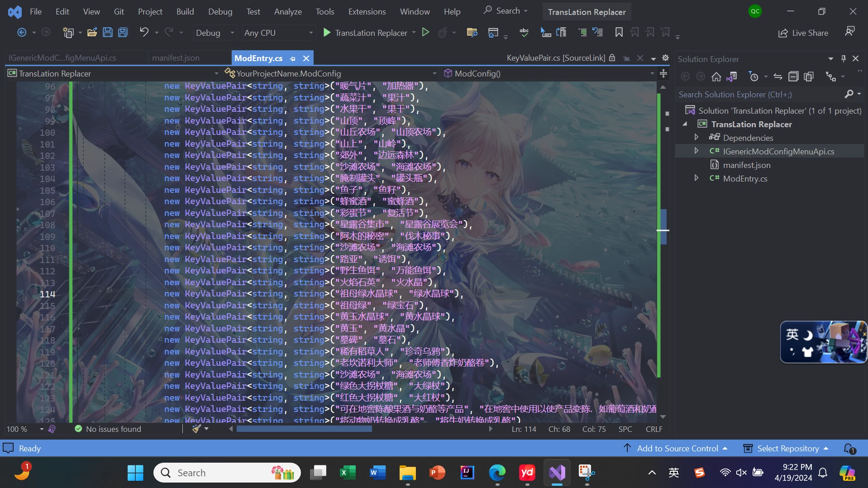This screenshot has width=868, height=488.
Task: Toggle Sync with Active Document arrows
Action: tap(778, 77)
